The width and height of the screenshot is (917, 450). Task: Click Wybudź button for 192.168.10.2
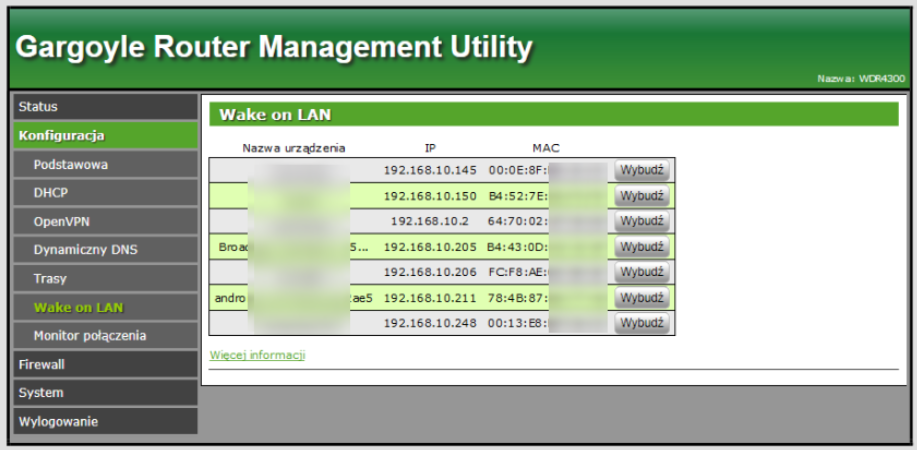(x=641, y=221)
